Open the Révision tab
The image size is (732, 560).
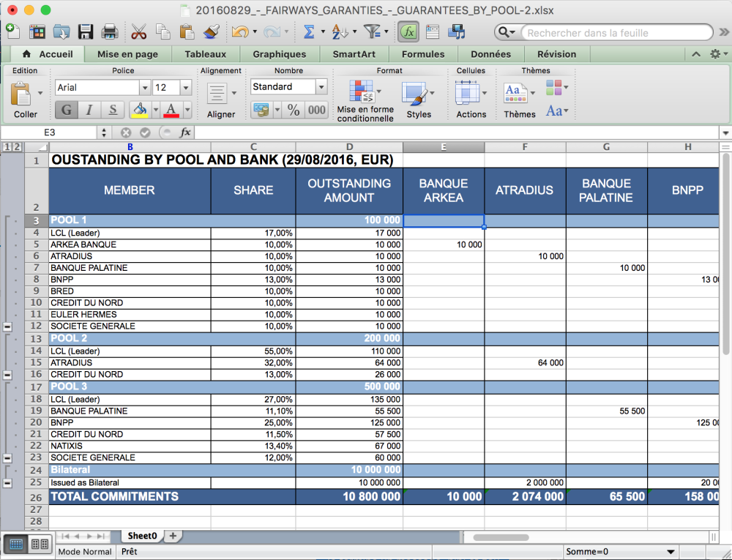(556, 54)
